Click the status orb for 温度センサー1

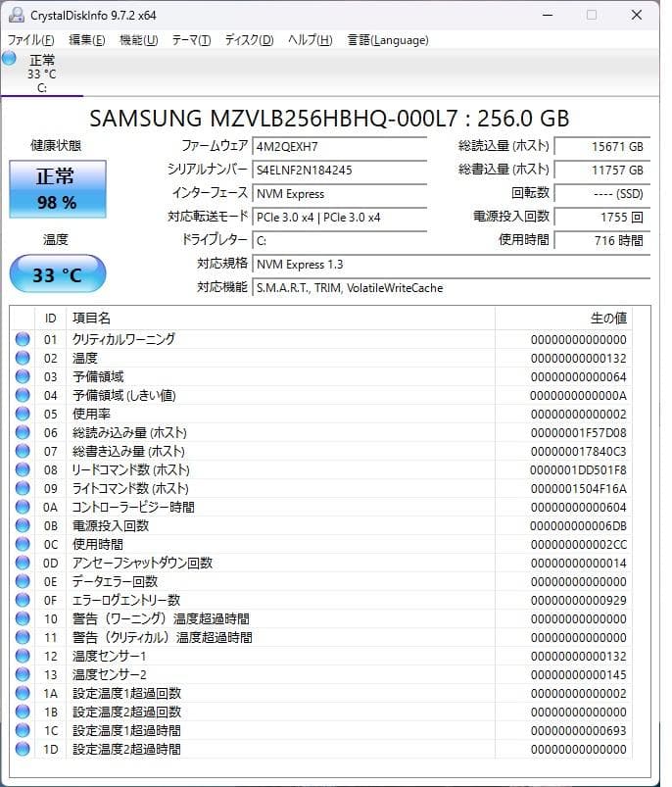click(23, 656)
